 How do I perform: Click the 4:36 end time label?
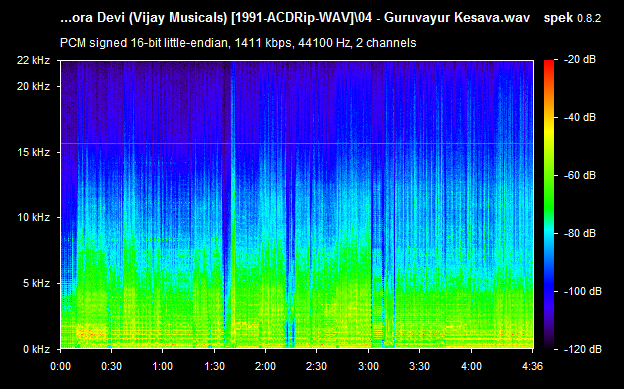(532, 366)
